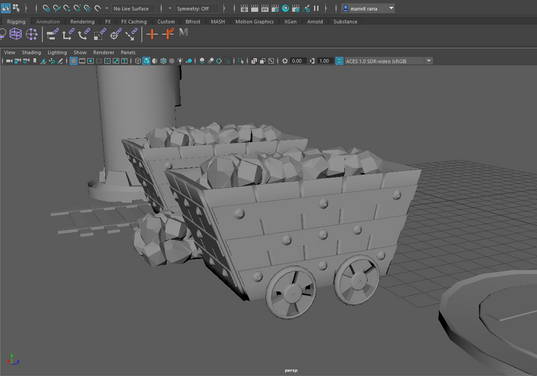Click the Set Key on Animated shelf icon

(x=168, y=34)
